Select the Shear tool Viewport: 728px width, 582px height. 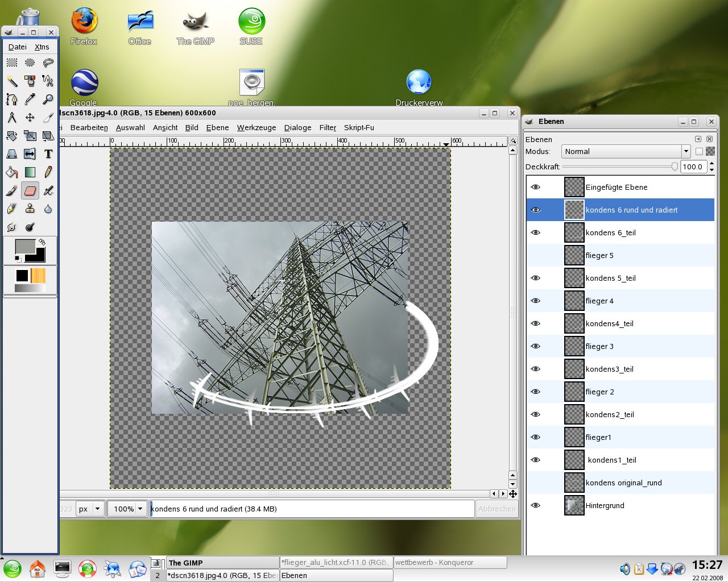[x=48, y=135]
